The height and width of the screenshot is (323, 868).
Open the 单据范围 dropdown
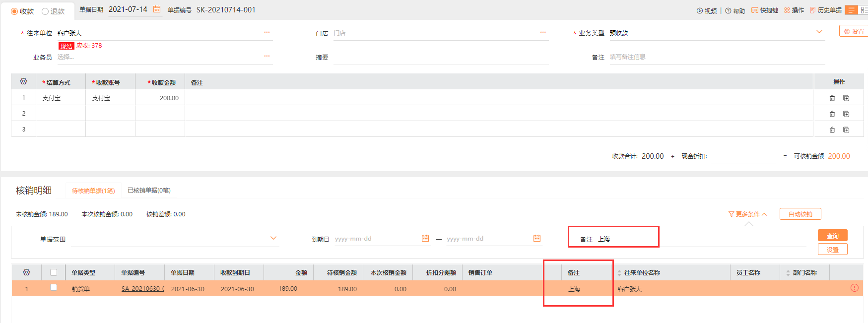point(273,239)
